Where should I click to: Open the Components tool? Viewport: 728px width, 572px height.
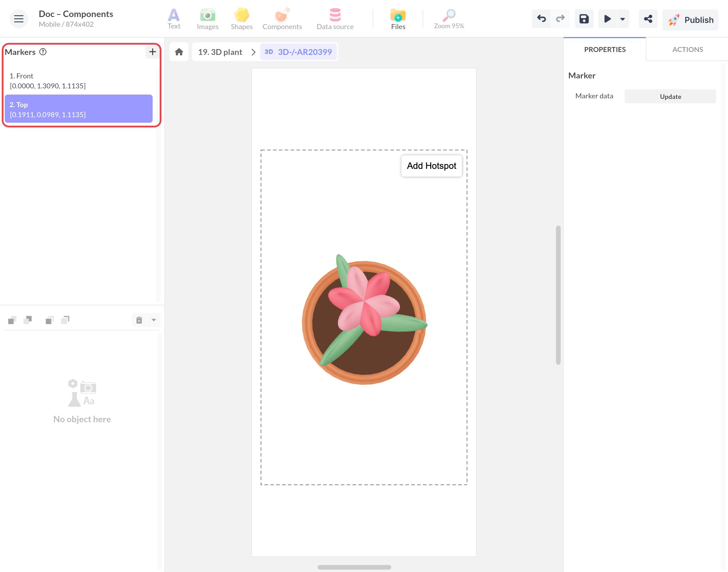(282, 19)
